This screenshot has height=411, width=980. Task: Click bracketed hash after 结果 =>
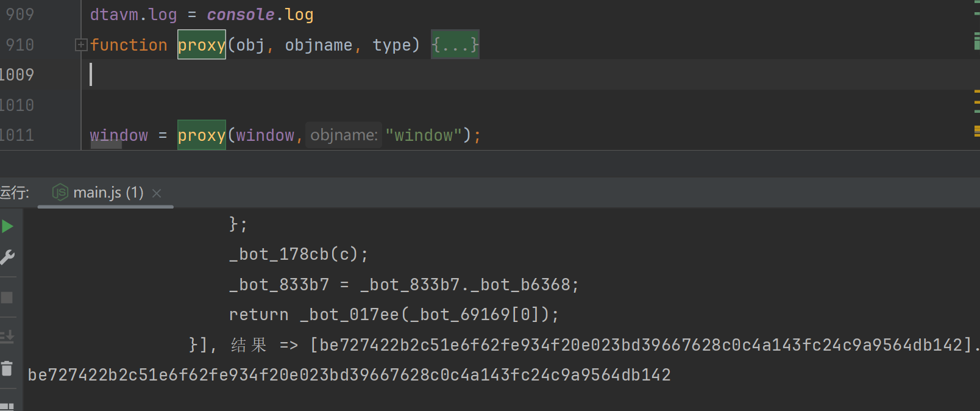[641, 345]
